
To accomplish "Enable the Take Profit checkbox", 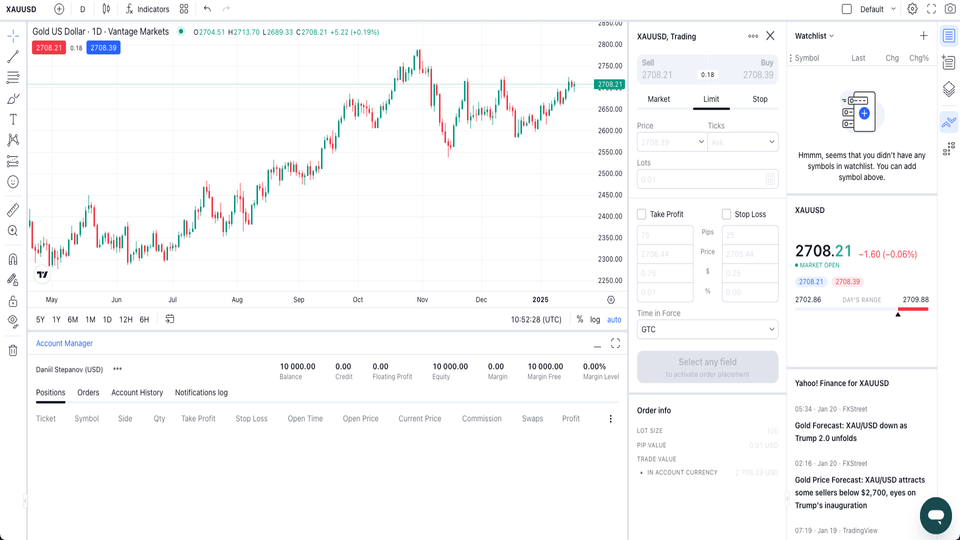I will click(642, 214).
